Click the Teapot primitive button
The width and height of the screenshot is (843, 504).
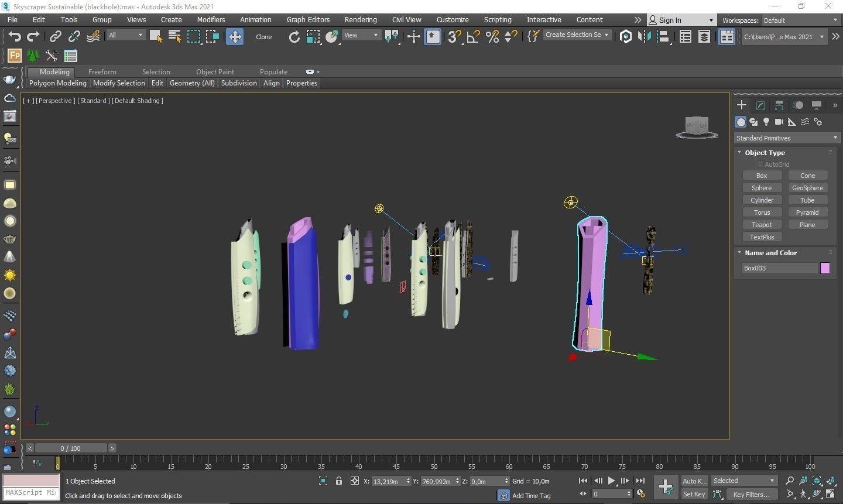point(762,225)
